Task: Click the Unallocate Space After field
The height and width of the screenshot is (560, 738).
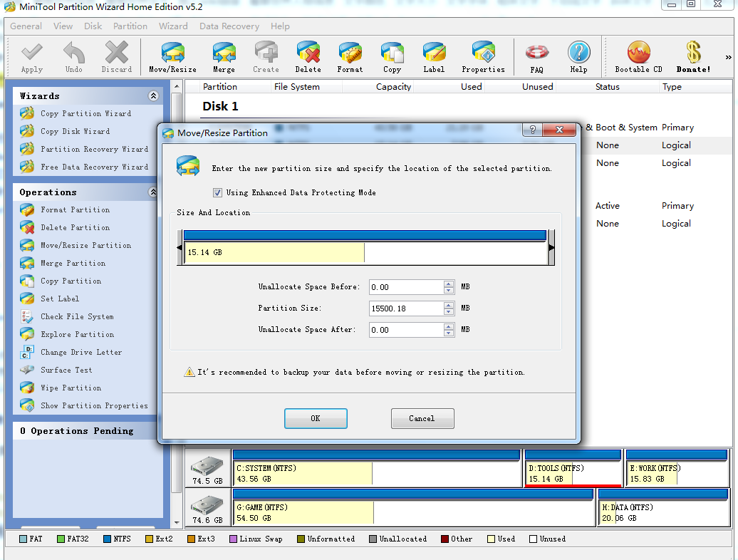Action: tap(406, 331)
